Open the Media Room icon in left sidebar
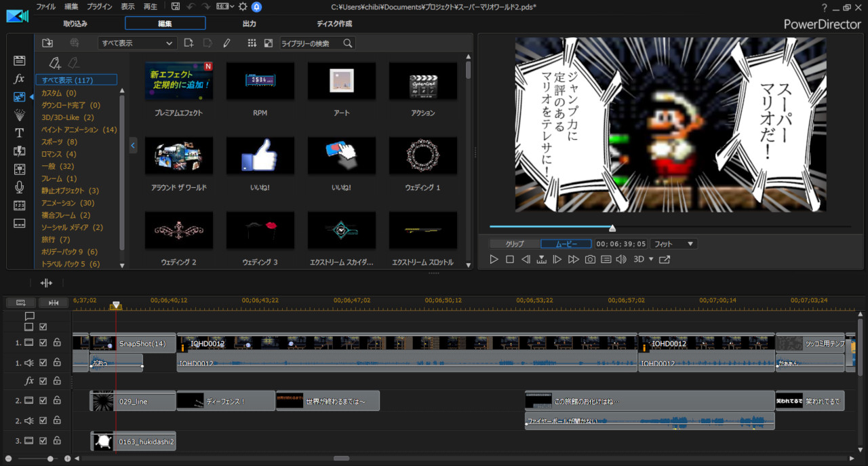This screenshot has width=868, height=466. (20, 60)
